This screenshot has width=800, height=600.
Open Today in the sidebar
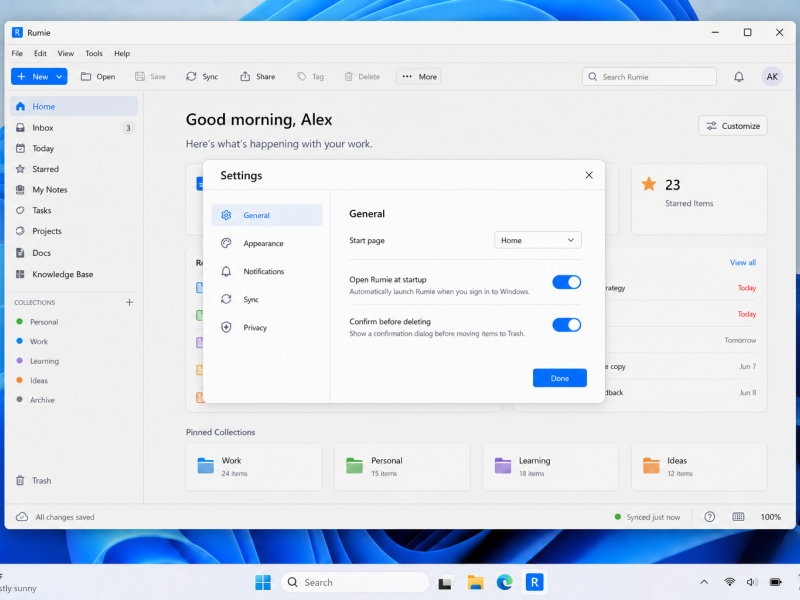(74, 148)
